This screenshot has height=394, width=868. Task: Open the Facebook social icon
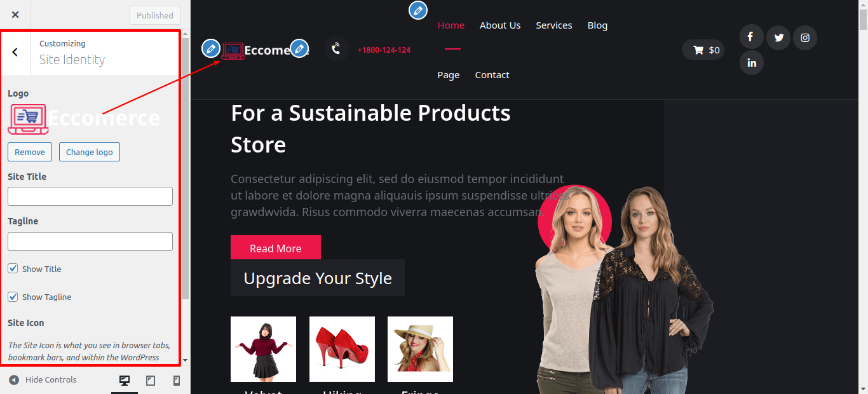click(x=751, y=37)
